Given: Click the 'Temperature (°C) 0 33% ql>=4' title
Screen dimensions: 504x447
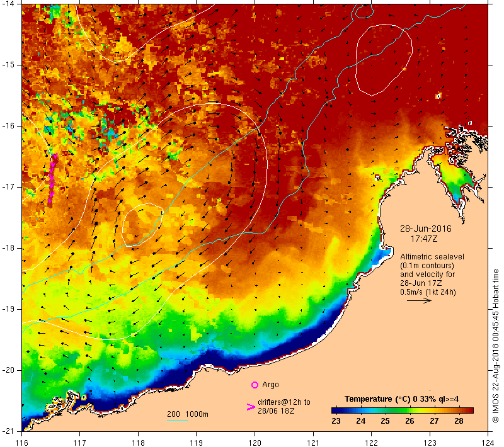Looking at the screenshot, I should (402, 399).
